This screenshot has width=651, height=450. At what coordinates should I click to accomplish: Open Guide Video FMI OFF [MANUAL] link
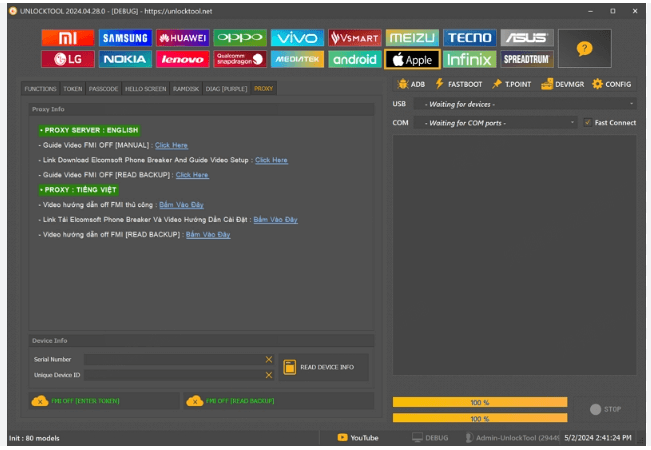click(x=171, y=145)
